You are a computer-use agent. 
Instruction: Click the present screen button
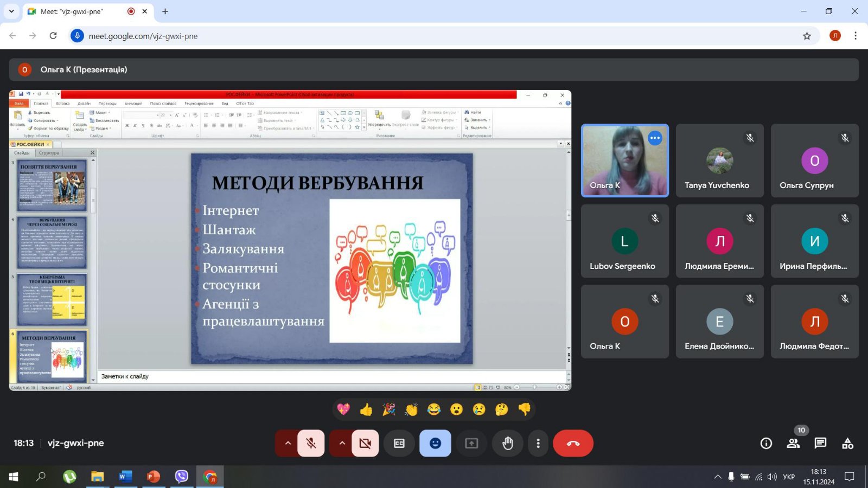coord(471,443)
